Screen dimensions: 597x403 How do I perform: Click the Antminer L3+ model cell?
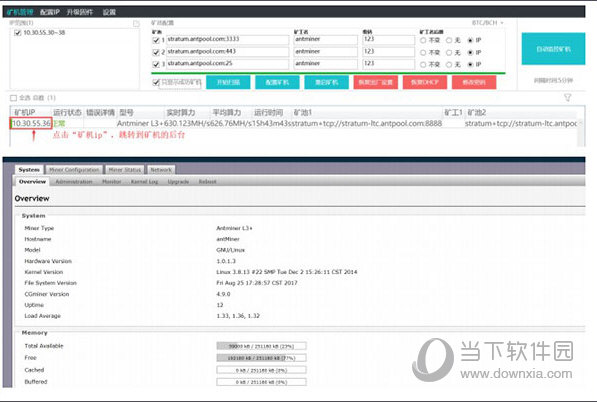pyautogui.click(x=140, y=123)
